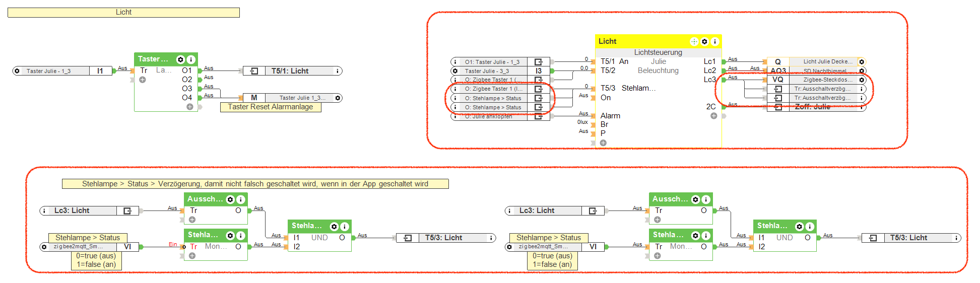Image resolution: width=980 pixels, height=283 pixels.
Task: Click info icon of right-hand Lc3: Licht connector
Action: click(x=509, y=211)
